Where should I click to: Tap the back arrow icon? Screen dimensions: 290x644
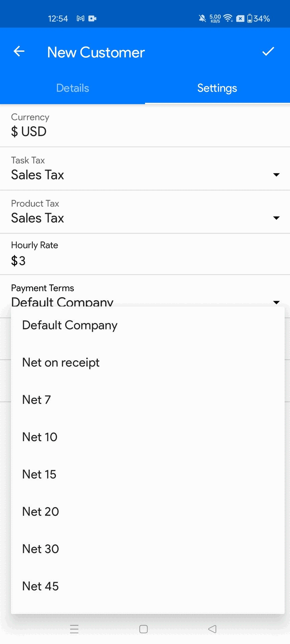[19, 51]
